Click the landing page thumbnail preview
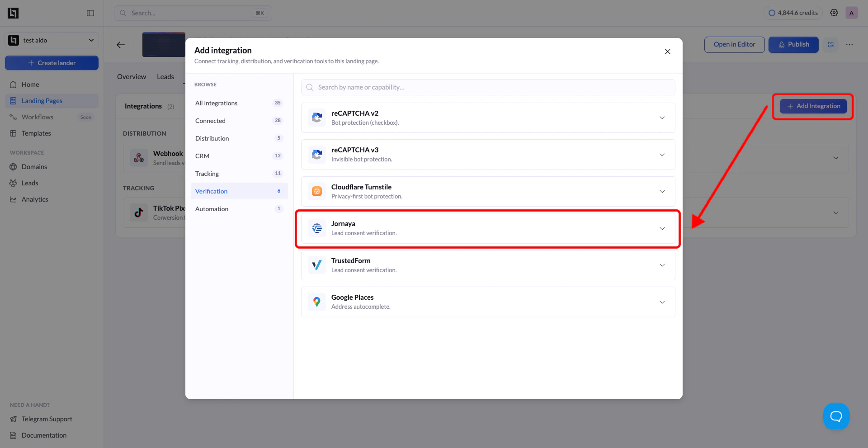Screen dimensions: 868x448 pos(164,44)
